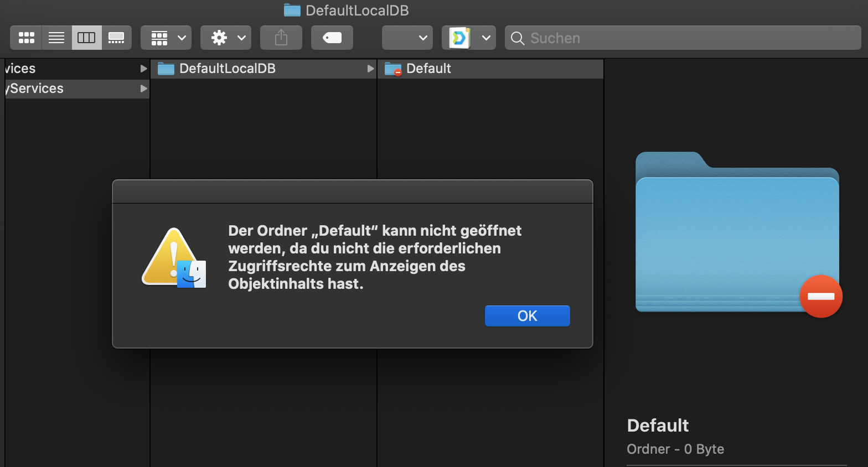Open the group-by arrangement dropdown

pos(166,38)
